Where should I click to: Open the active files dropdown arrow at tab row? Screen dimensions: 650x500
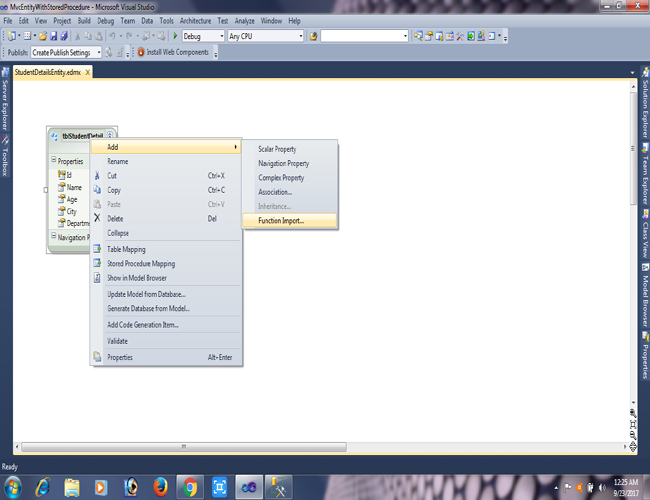632,73
